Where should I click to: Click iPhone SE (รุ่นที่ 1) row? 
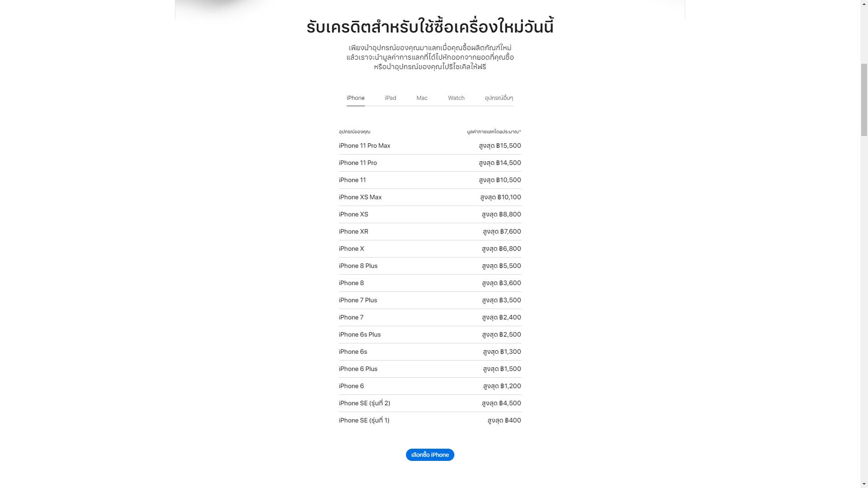pyautogui.click(x=430, y=421)
